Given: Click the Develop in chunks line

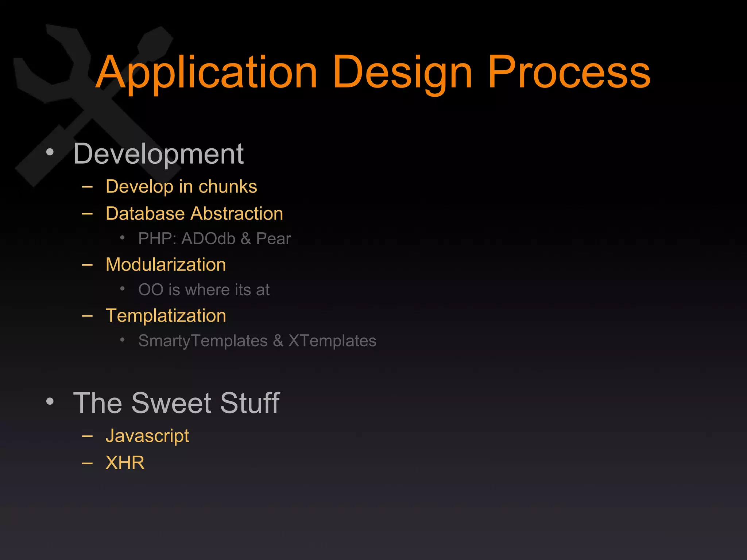Looking at the screenshot, I should point(181,187).
